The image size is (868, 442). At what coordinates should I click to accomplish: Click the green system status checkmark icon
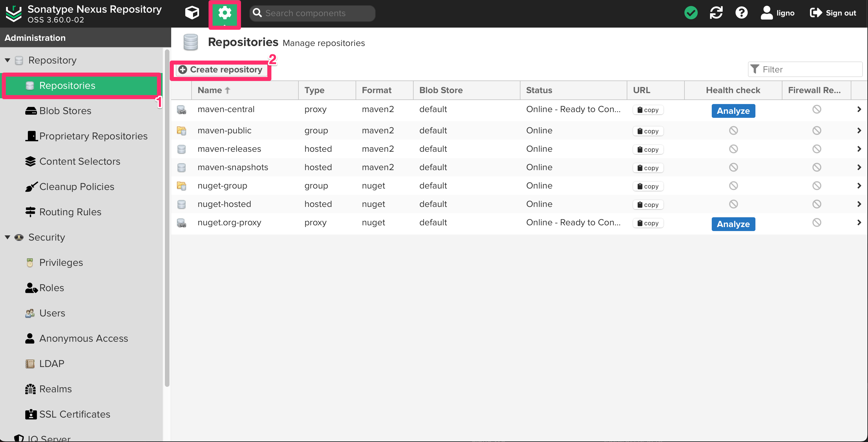(x=690, y=13)
